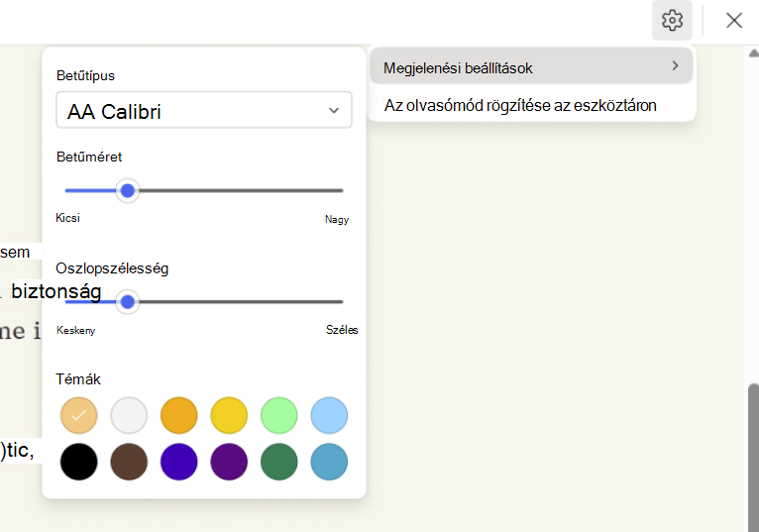
Task: Expand the Megjelenési beállítások chevron arrow
Action: pyautogui.click(x=675, y=65)
